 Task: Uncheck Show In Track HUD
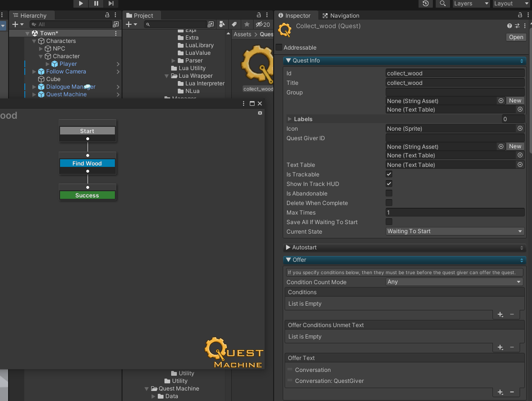[x=389, y=184]
